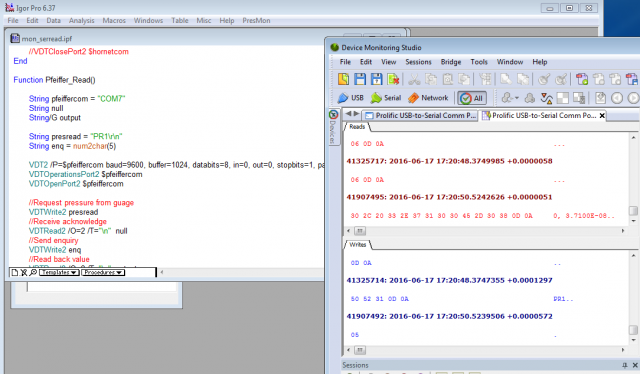The image size is (640, 374).
Task: Click the warning triangles filter icon
Action: coord(547,98)
